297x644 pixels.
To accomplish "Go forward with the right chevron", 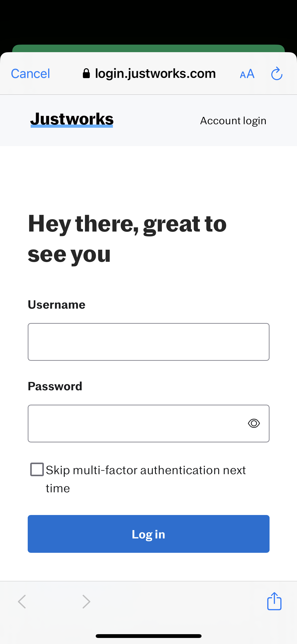I will [86, 602].
